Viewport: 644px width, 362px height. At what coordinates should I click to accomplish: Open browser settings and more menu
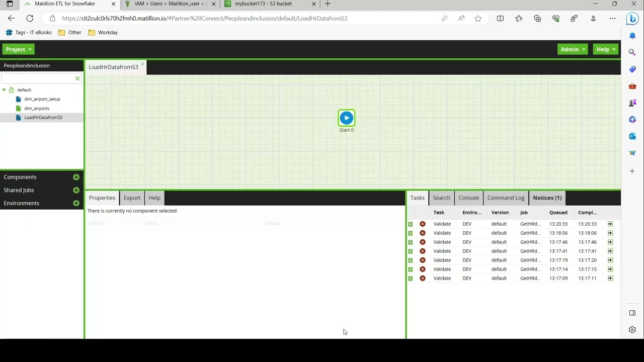pos(612,19)
